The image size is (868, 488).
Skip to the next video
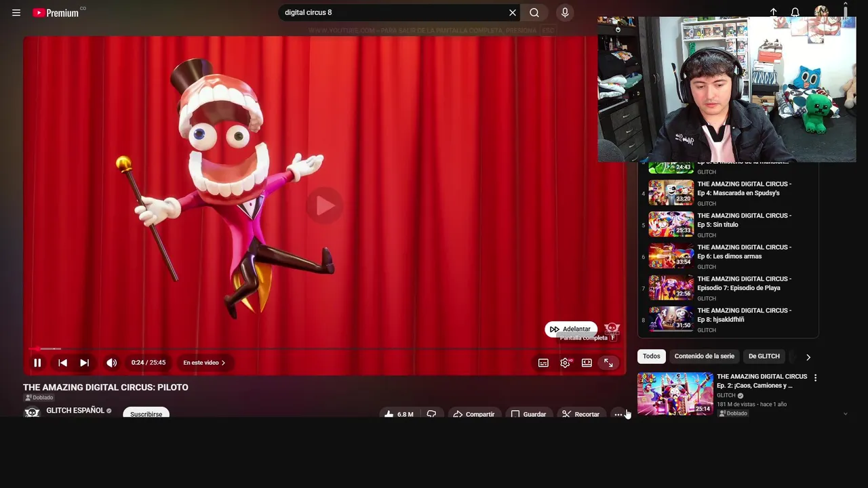pos(84,363)
